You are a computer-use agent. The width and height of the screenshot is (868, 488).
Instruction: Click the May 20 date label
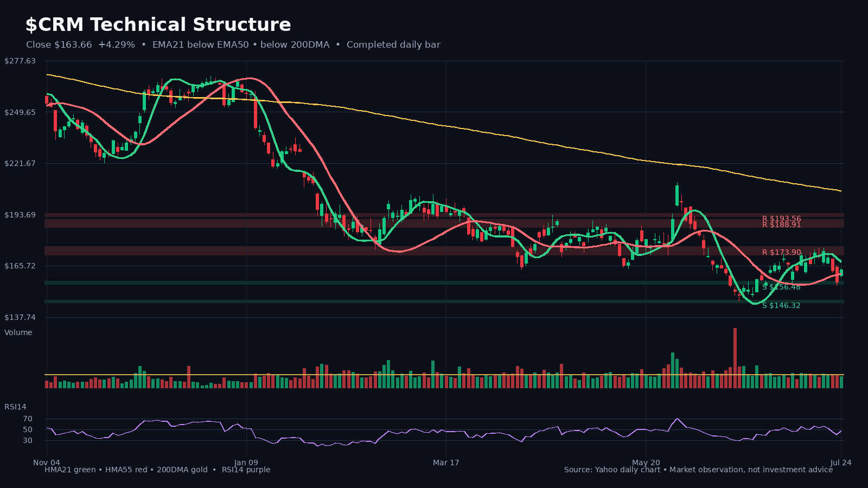(x=646, y=463)
